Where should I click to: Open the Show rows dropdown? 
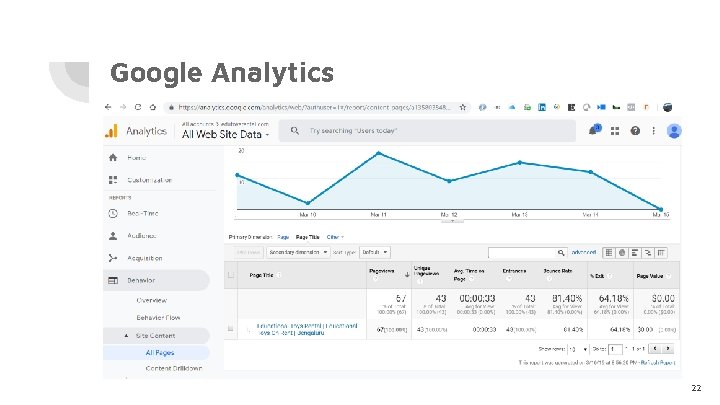click(579, 349)
